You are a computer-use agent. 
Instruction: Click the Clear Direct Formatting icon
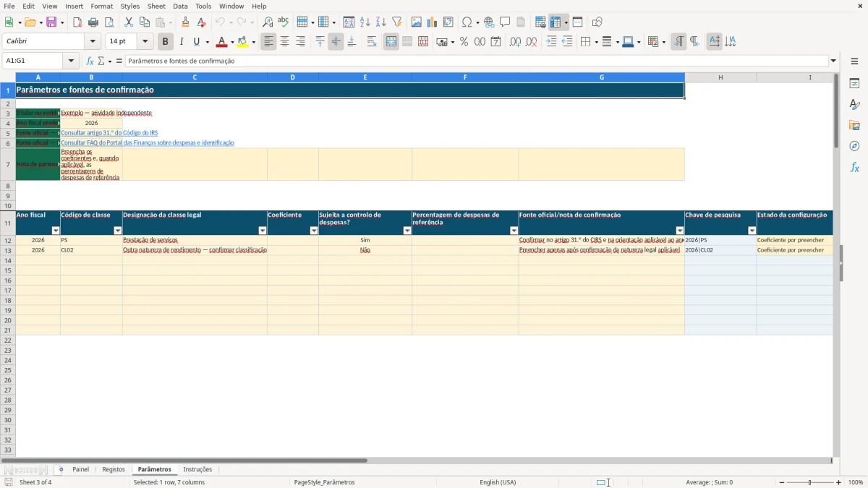(202, 22)
